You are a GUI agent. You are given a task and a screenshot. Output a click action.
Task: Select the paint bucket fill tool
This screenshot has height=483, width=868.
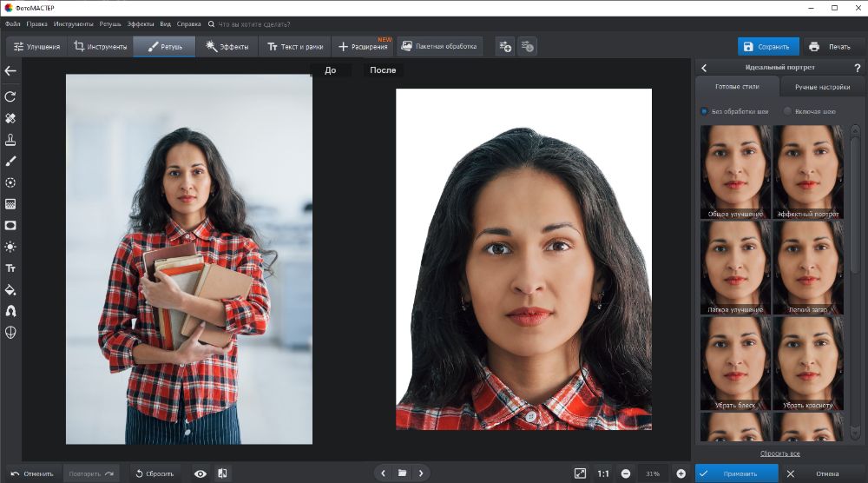10,289
